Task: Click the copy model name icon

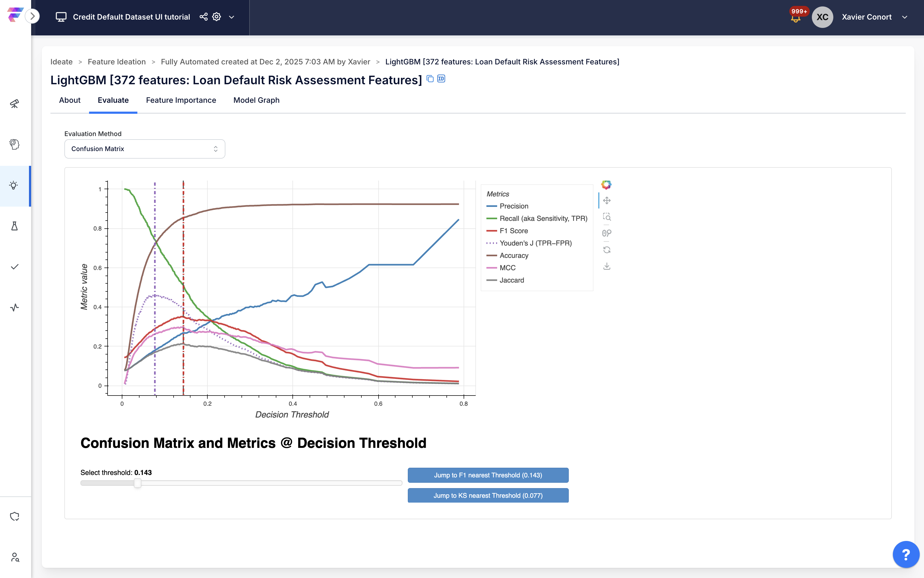Action: (430, 79)
